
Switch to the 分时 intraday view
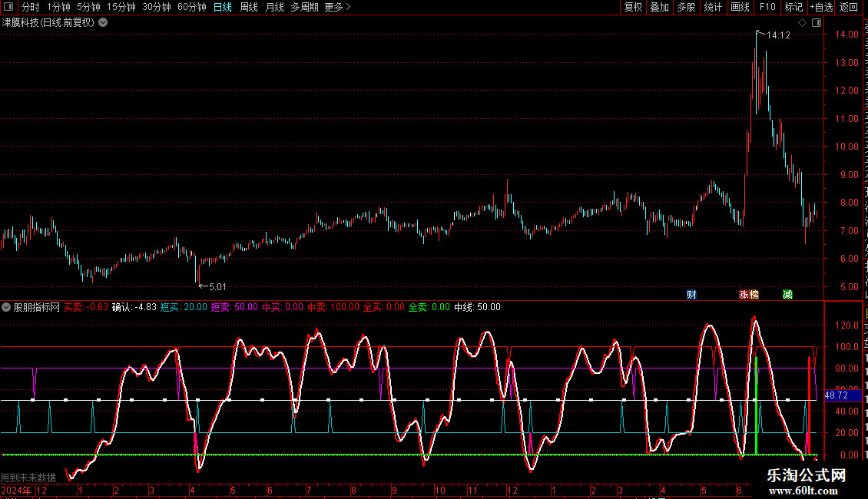pyautogui.click(x=31, y=7)
